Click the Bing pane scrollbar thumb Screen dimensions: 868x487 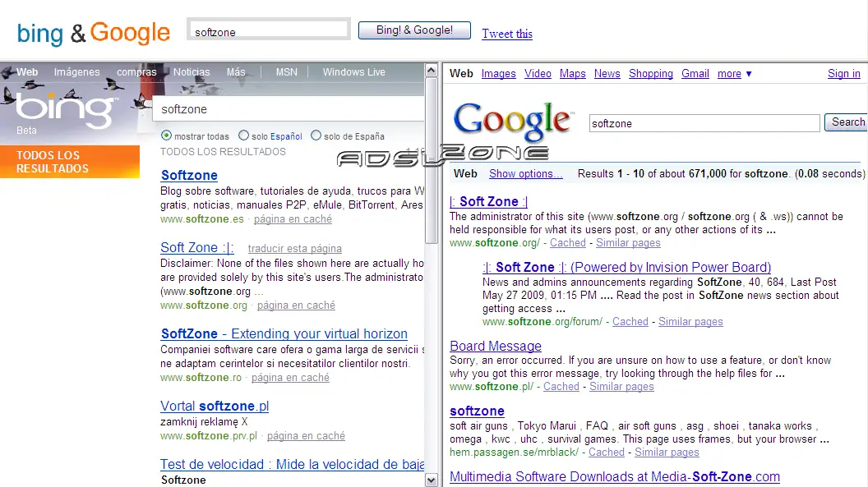(x=432, y=160)
